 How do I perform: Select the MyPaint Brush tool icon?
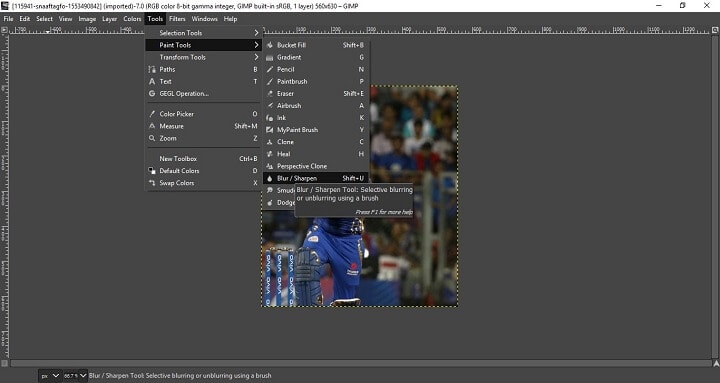[270, 130]
